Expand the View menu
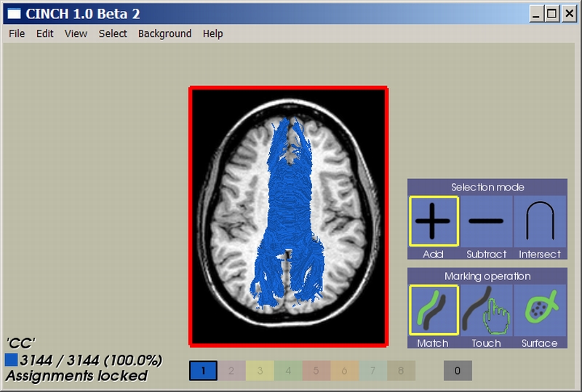This screenshot has width=582, height=392. click(76, 33)
